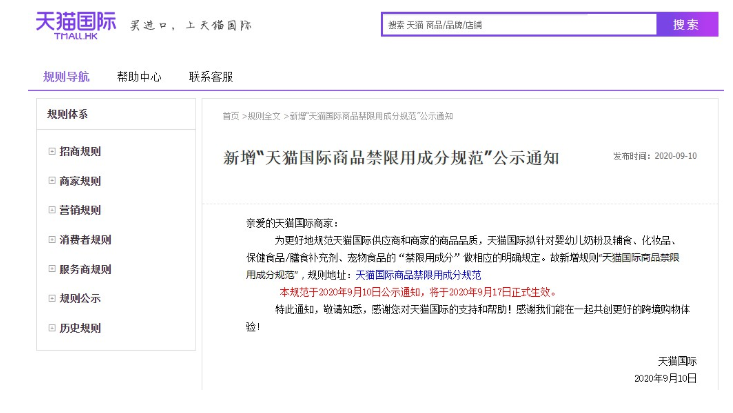Select the 联系客服 tab
The height and width of the screenshot is (413, 733).
tap(211, 77)
